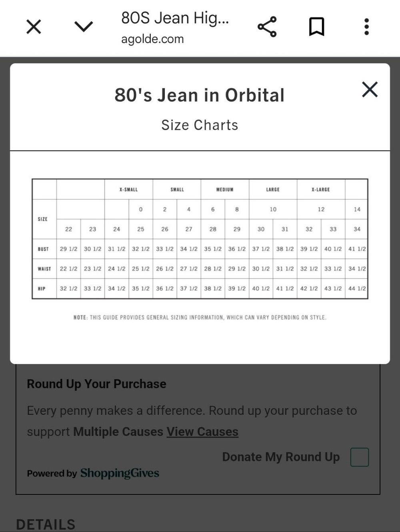Screen dimensions: 400x532
Task: Close the Size Charts popup
Action: [370, 89]
